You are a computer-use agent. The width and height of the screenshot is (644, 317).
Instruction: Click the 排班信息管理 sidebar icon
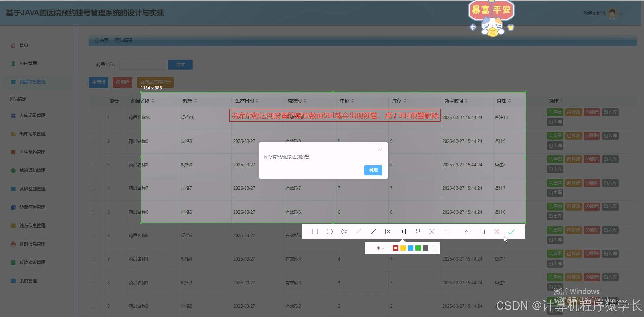13,244
